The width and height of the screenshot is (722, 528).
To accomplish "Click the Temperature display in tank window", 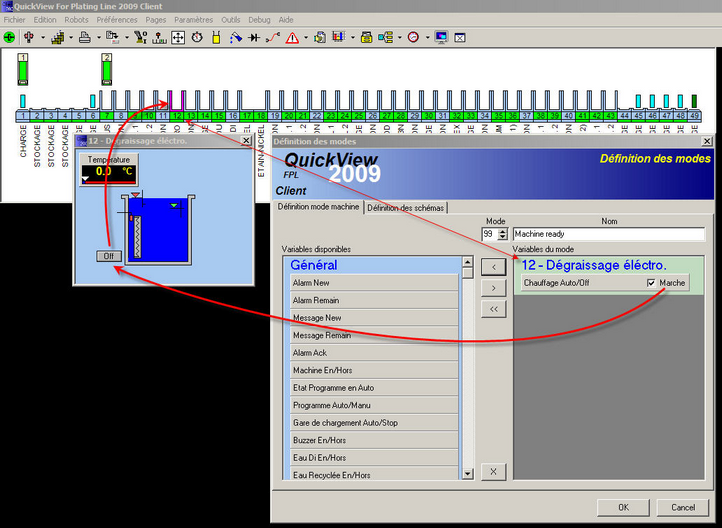I will click(109, 170).
